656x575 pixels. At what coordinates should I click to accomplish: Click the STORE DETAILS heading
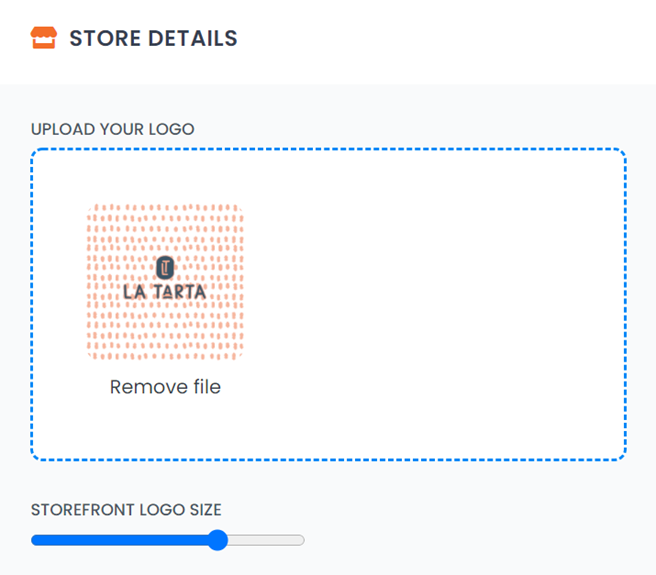153,38
